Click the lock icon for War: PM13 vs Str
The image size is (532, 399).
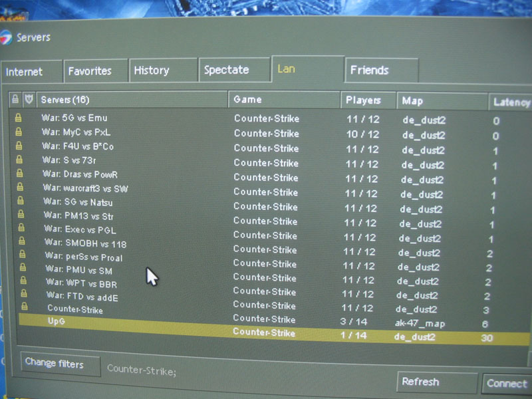pos(21,214)
